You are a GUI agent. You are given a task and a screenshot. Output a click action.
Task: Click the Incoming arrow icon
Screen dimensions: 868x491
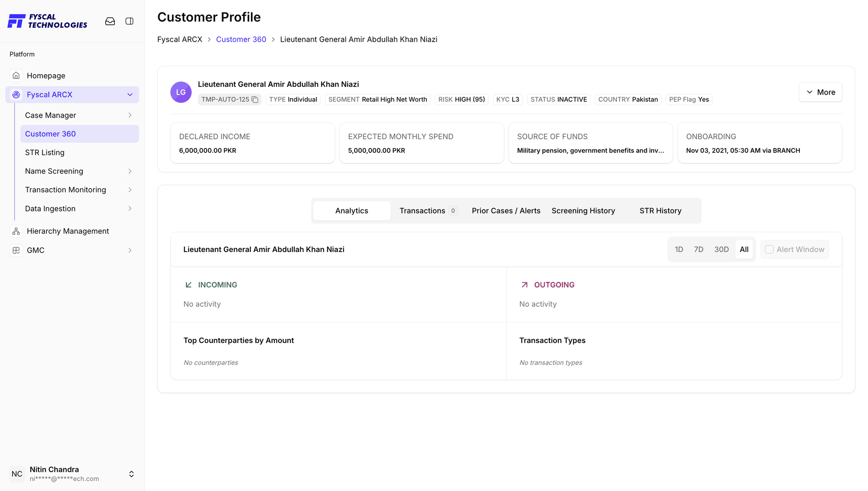coord(189,285)
